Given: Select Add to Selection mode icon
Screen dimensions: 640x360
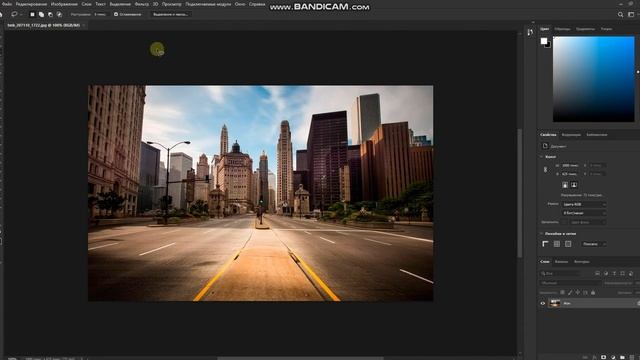Looking at the screenshot, I should pos(41,14).
